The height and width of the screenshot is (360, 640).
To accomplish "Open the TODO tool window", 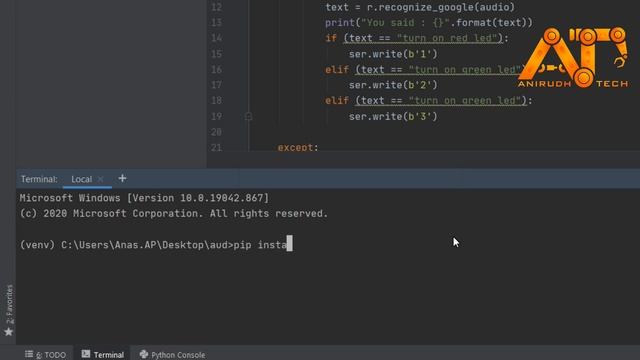I will (46, 355).
